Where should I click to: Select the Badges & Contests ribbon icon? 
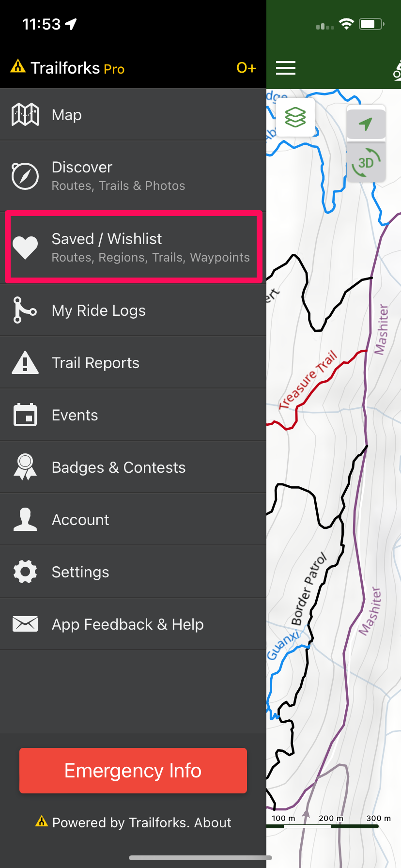pyautogui.click(x=25, y=467)
